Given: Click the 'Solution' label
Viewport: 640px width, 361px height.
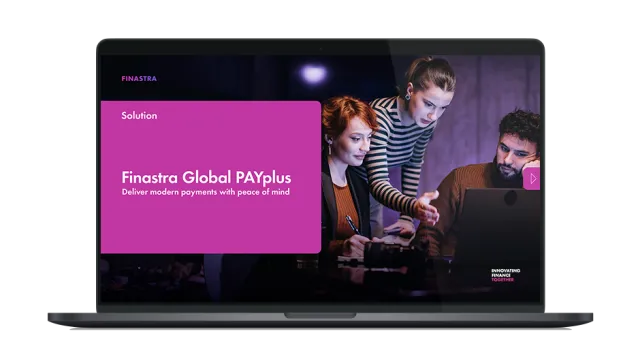Looking at the screenshot, I should pos(139,116).
